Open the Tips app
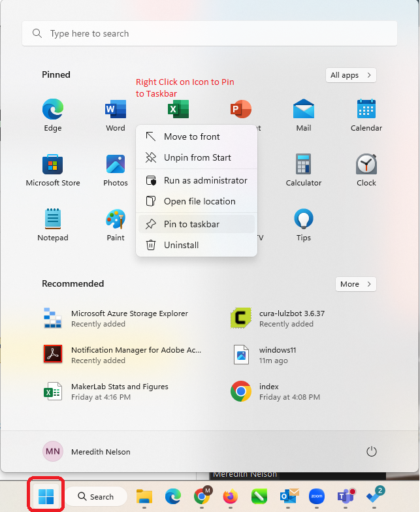Image resolution: width=420 pixels, height=512 pixels. pos(303,225)
